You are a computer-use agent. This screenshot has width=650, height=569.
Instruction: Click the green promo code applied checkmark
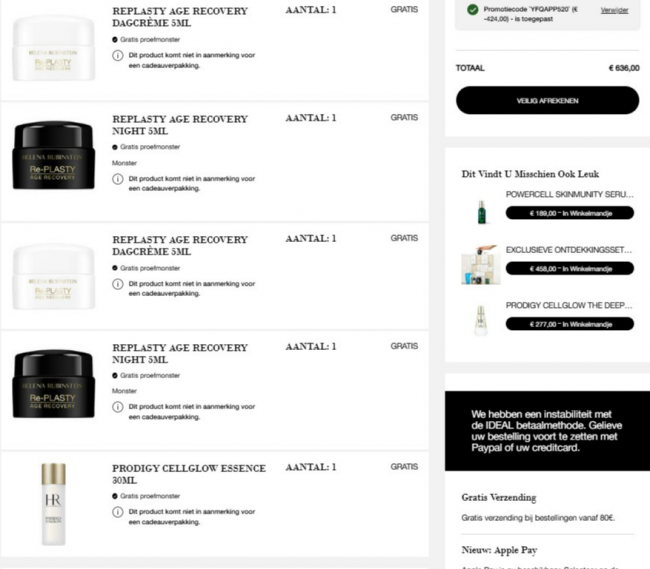click(472, 10)
